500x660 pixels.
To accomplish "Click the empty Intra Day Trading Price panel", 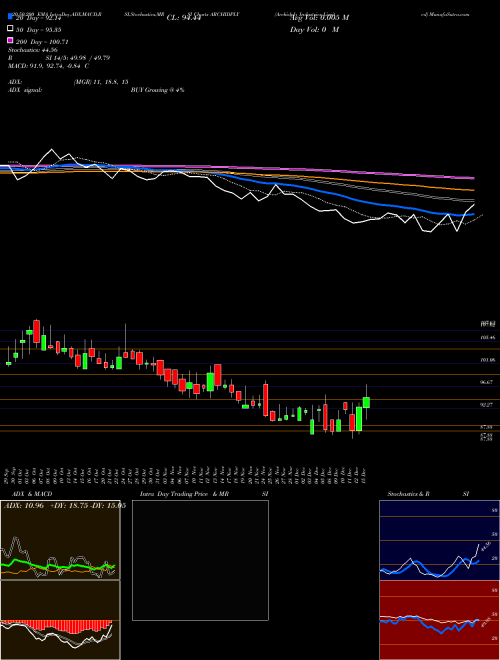I will pos(200,560).
